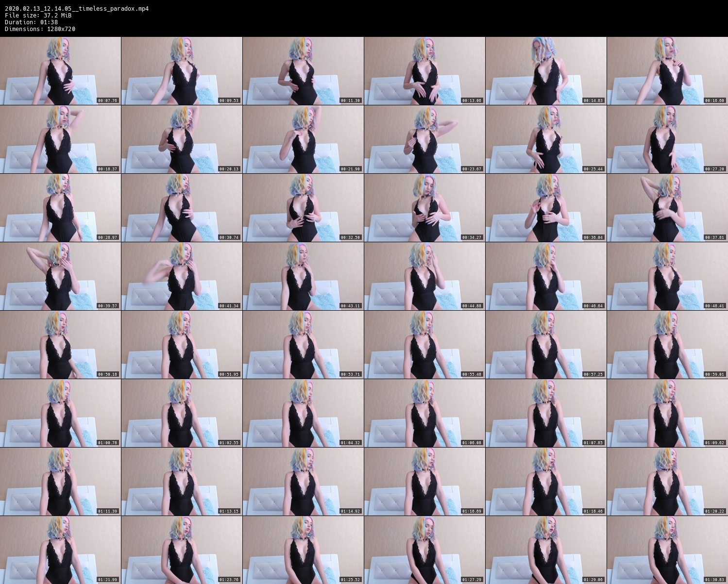The height and width of the screenshot is (584, 728).
Task: Click the 00:13.06 timestamp label
Action: tap(472, 100)
